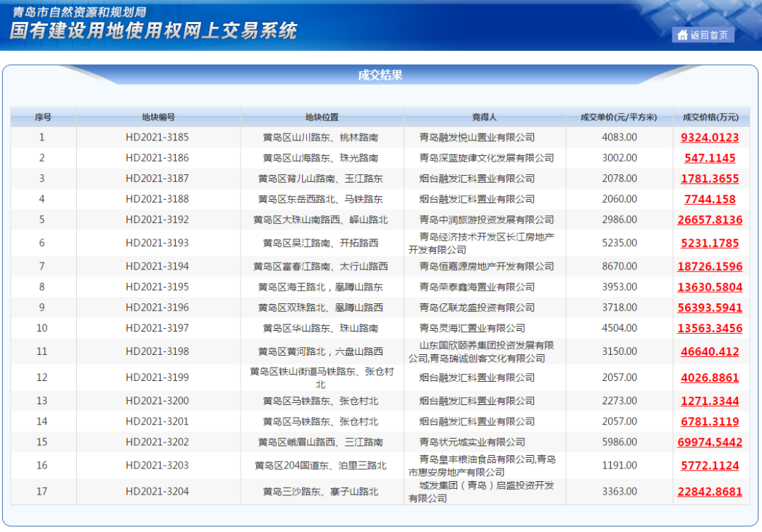
Task: Select parcel number HD2021-3201
Action: [x=157, y=422]
